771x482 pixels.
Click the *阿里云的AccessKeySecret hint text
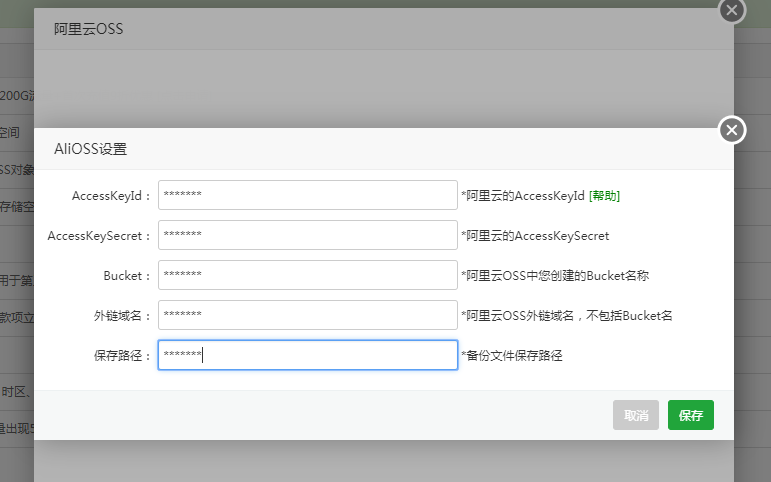[535, 236]
